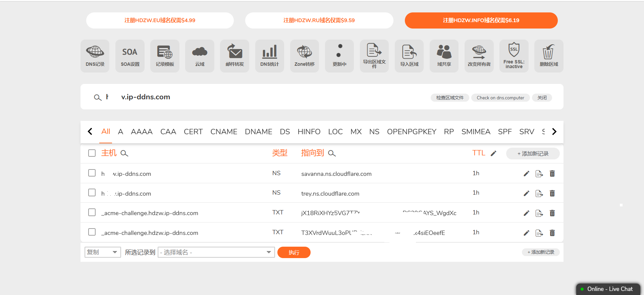
Task: Click the 邮件转发 mail forwarding icon
Action: 234,56
